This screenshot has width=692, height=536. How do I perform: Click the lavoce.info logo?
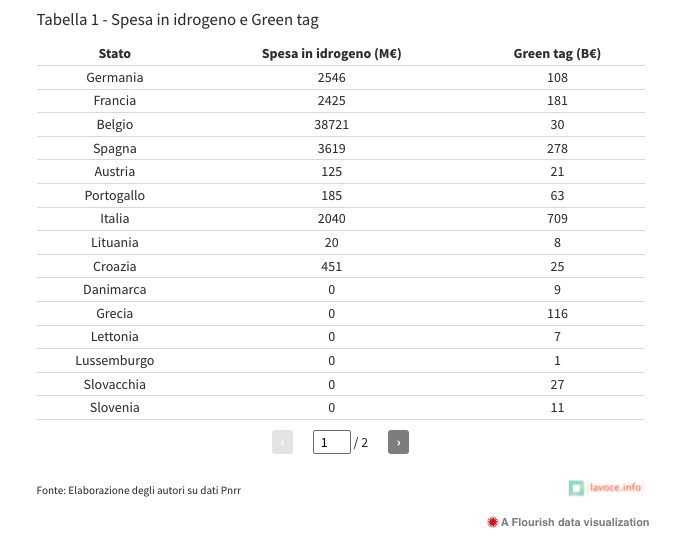tap(605, 488)
